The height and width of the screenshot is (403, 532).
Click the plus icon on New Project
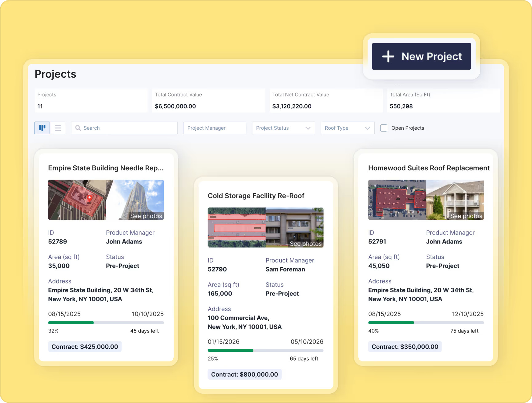(x=388, y=56)
